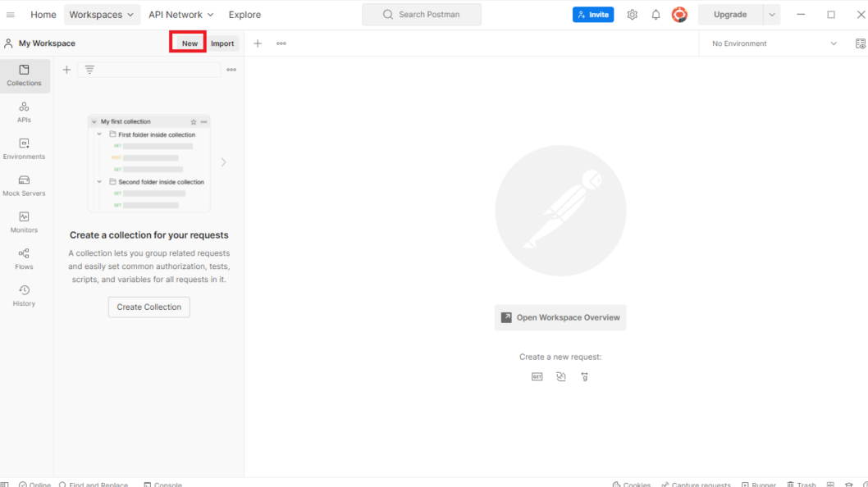The image size is (868, 487).
Task: Open the notifications bell
Action: pyautogui.click(x=656, y=15)
